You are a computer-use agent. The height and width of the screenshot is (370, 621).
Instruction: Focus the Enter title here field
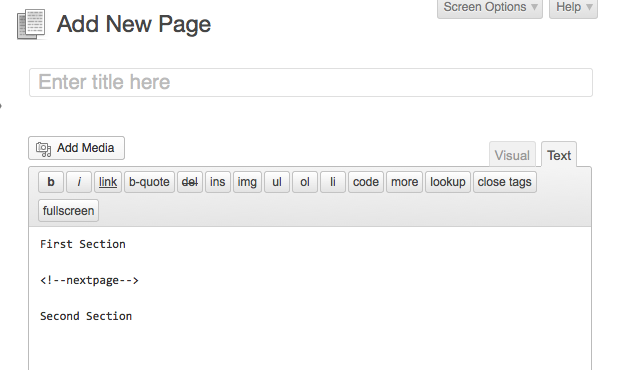tap(311, 82)
